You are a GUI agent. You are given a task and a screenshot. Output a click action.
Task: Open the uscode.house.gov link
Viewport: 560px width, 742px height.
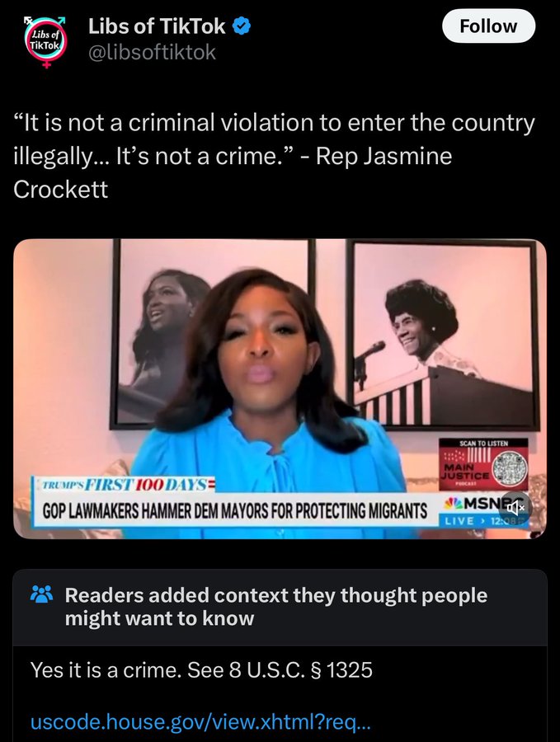point(200,721)
